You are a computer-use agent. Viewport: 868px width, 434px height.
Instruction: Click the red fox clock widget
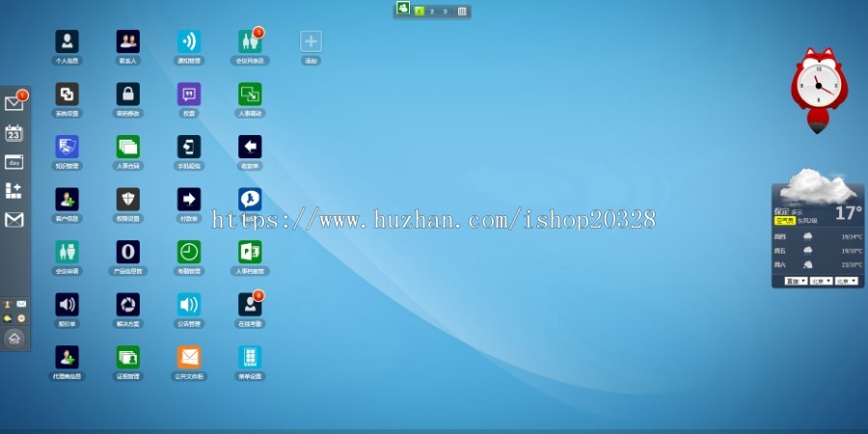click(x=819, y=90)
